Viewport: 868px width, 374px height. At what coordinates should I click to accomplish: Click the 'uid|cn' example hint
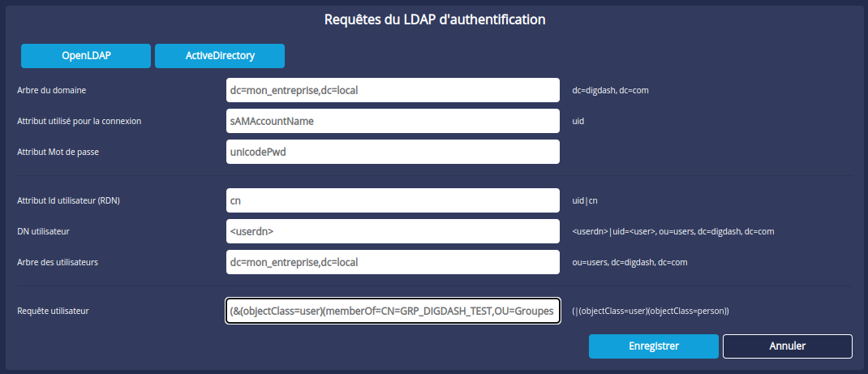pos(585,200)
